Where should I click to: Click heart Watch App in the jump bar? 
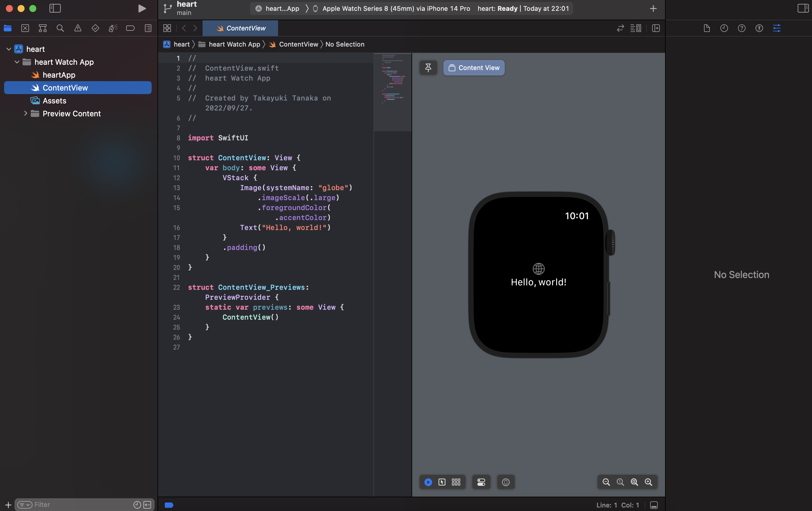click(x=235, y=44)
